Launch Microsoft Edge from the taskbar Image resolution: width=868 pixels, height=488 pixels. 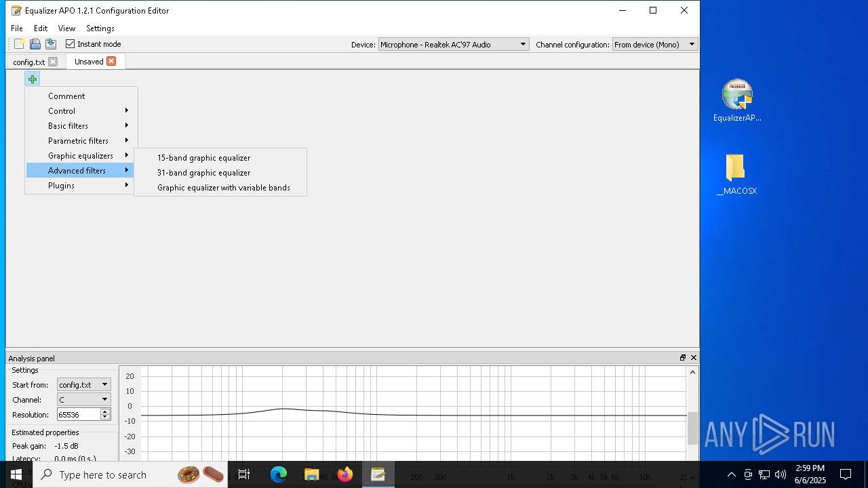point(279,474)
